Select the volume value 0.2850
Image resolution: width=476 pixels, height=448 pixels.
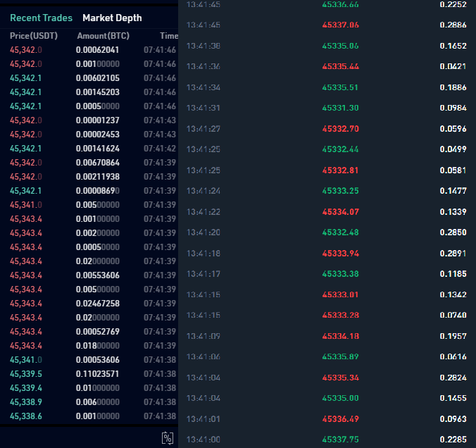tap(453, 232)
